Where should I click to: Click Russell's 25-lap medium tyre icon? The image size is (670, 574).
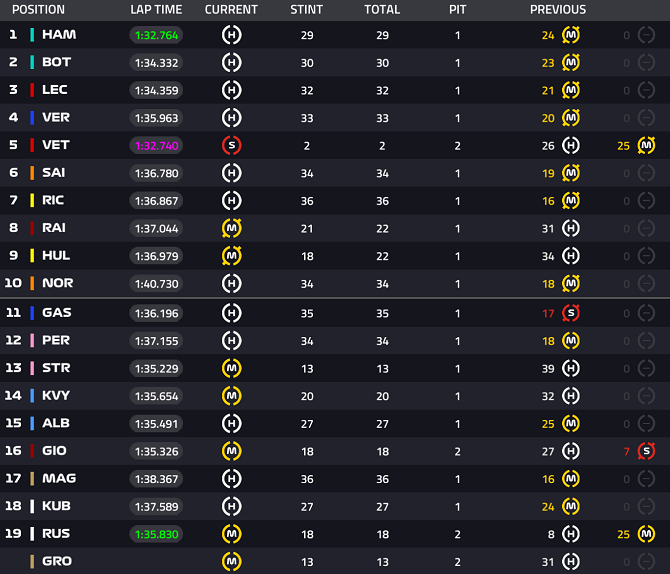click(646, 534)
